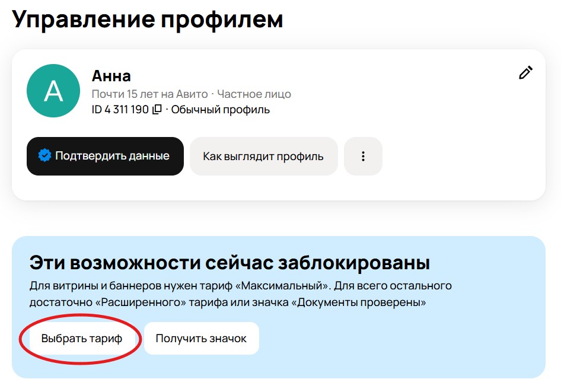The image size is (561, 392).
Task: Open the three-dot actions menu
Action: click(x=363, y=155)
